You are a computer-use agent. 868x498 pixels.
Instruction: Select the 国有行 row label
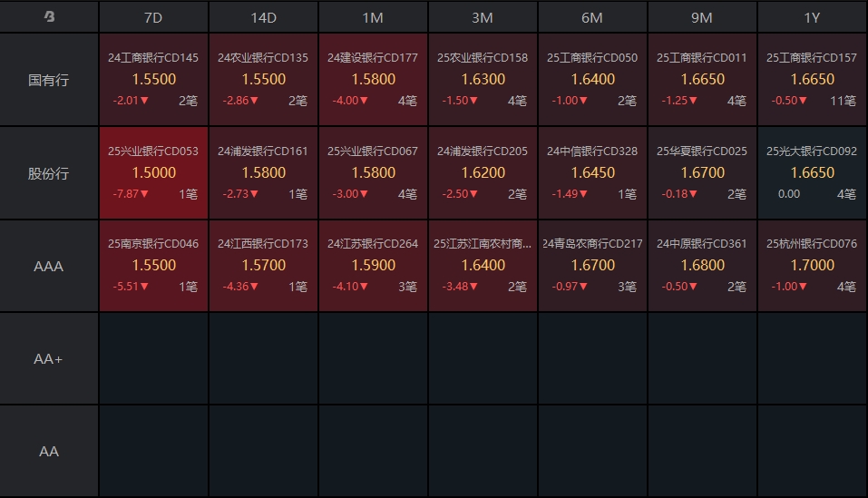tap(49, 80)
